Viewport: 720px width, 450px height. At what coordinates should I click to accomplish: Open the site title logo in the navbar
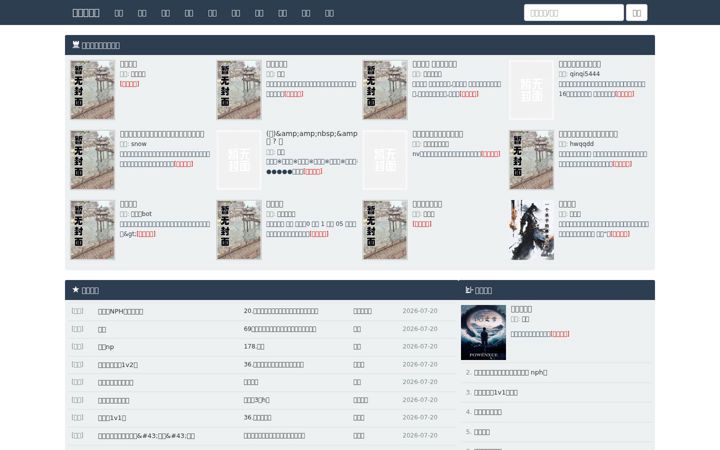pos(86,13)
